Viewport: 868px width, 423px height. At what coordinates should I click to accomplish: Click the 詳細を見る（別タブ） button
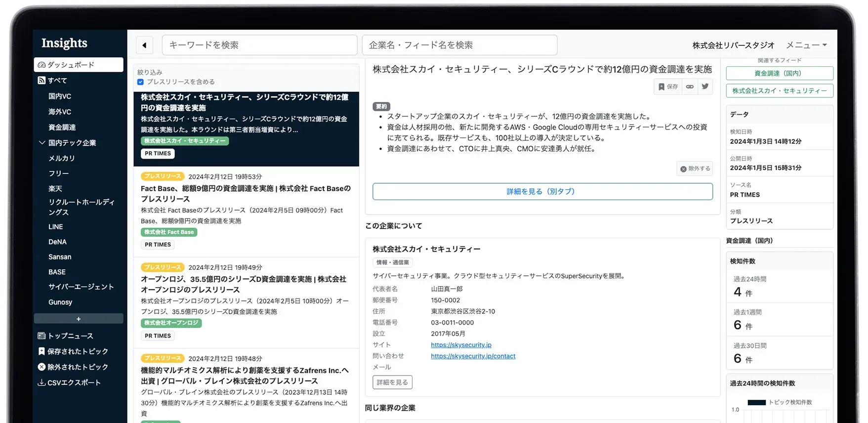click(x=542, y=192)
